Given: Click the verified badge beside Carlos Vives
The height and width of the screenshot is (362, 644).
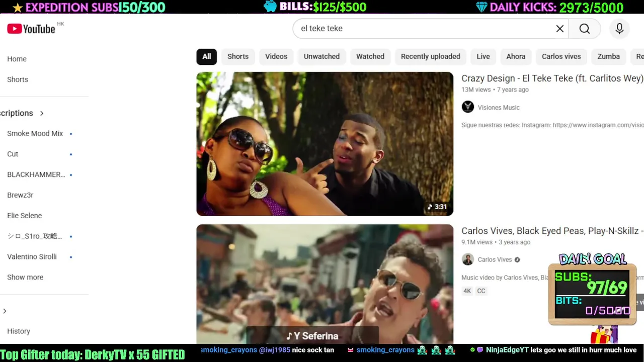Looking at the screenshot, I should [517, 260].
